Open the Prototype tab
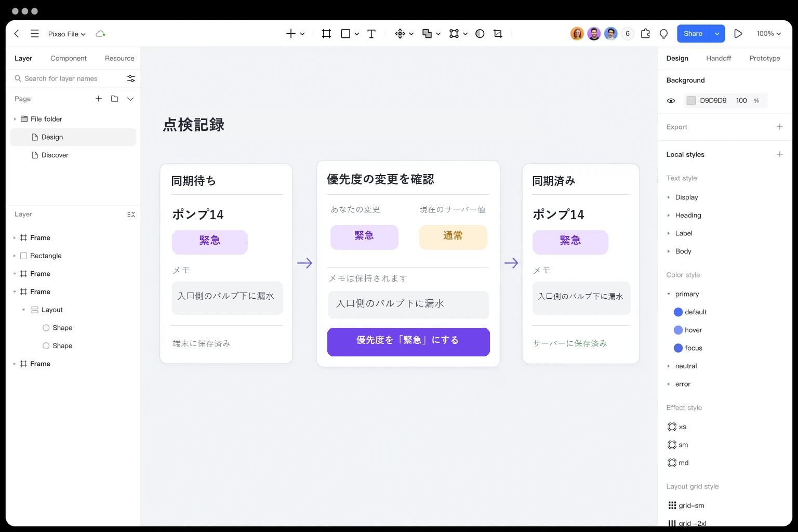 point(765,58)
